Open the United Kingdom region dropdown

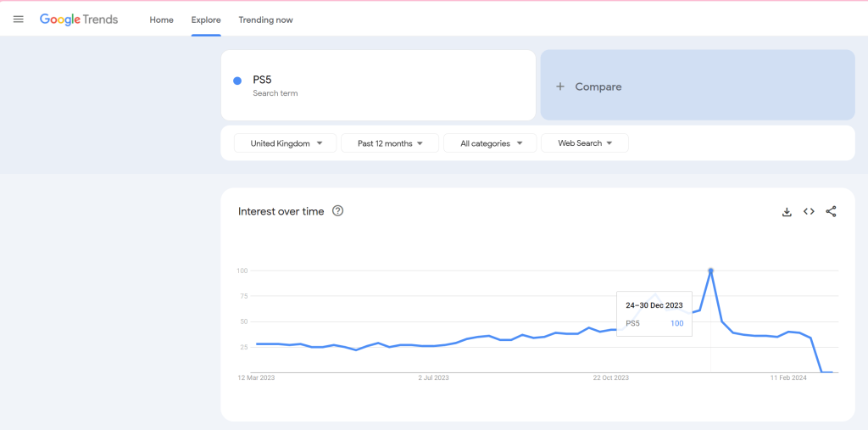(x=285, y=143)
